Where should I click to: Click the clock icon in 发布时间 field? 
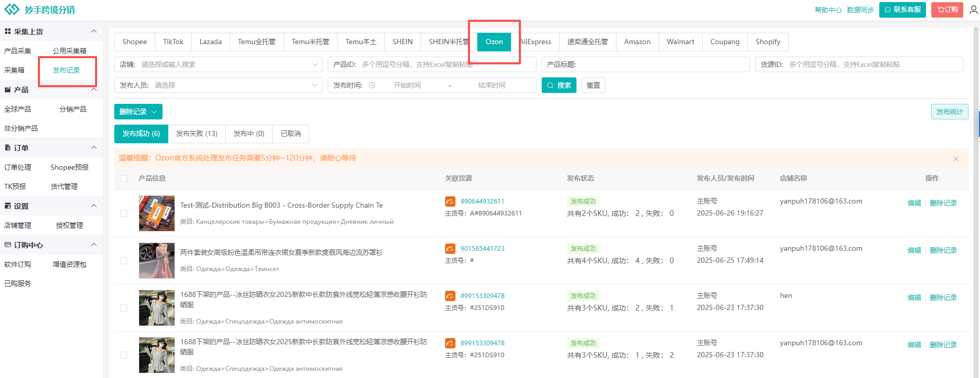point(372,86)
